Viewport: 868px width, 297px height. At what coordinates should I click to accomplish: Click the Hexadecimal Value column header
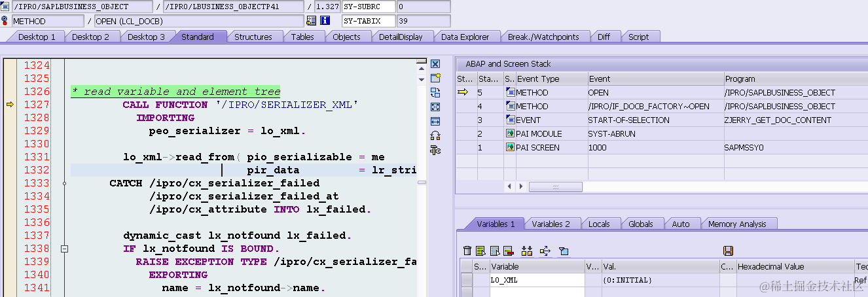795,267
